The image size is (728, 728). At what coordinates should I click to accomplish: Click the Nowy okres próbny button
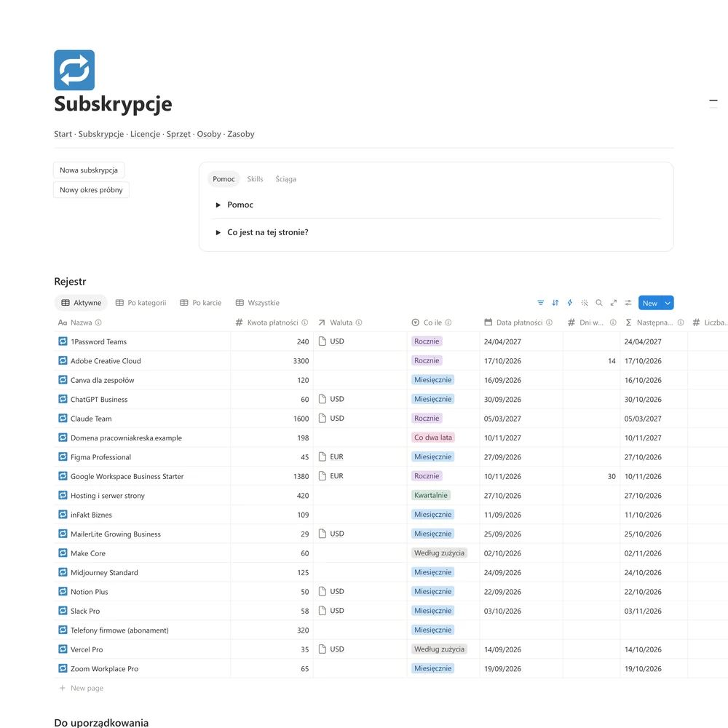(x=91, y=189)
